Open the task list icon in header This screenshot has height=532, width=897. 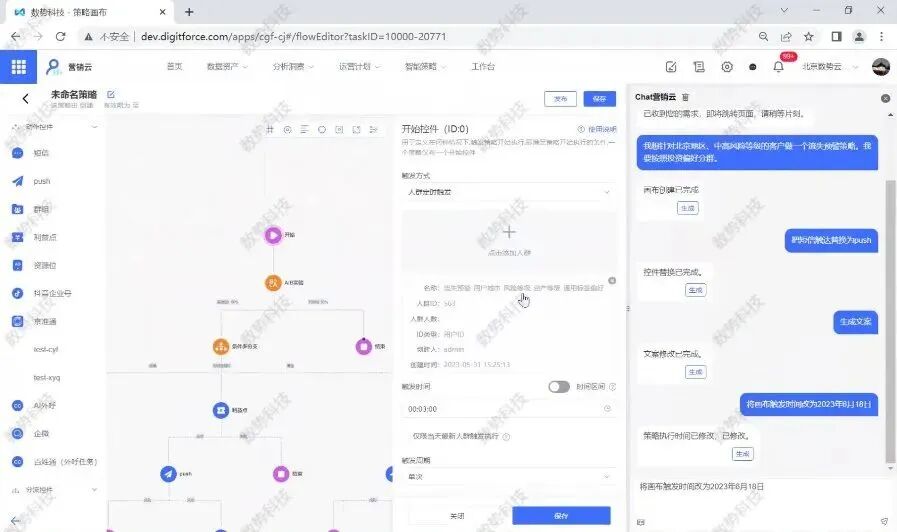(699, 67)
